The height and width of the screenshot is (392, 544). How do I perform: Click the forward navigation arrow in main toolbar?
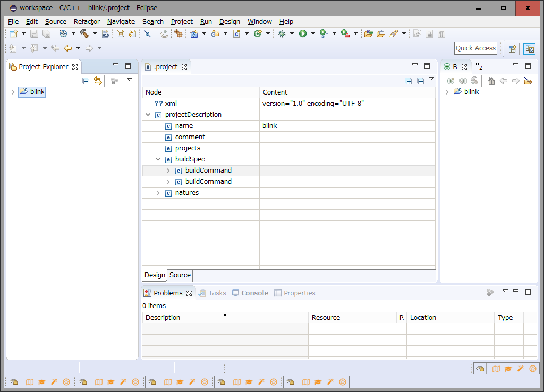89,48
